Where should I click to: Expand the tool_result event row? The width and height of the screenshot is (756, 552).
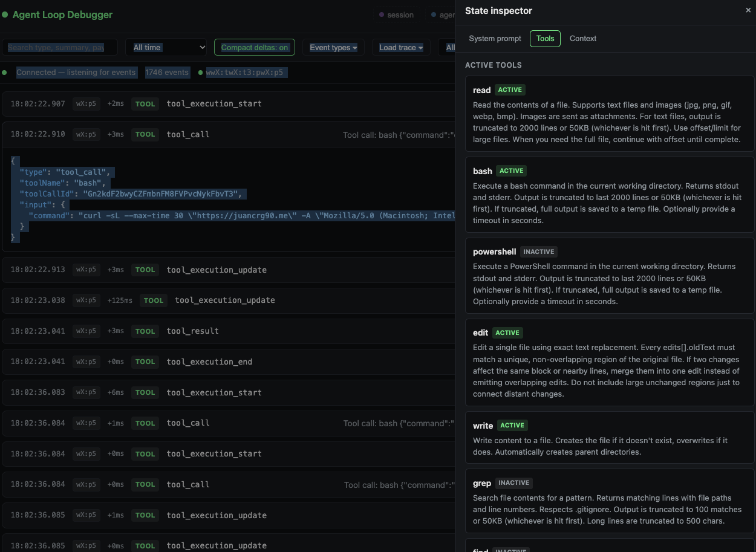229,331
